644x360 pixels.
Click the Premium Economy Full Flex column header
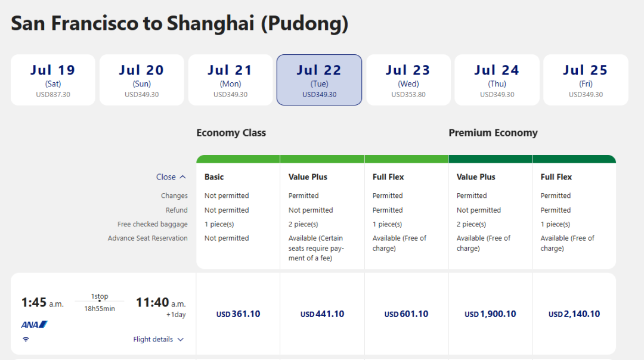click(556, 177)
